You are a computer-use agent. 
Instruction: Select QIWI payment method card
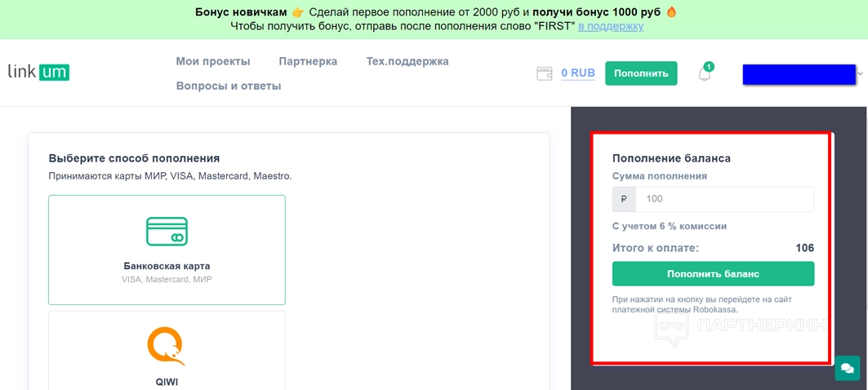[167, 350]
